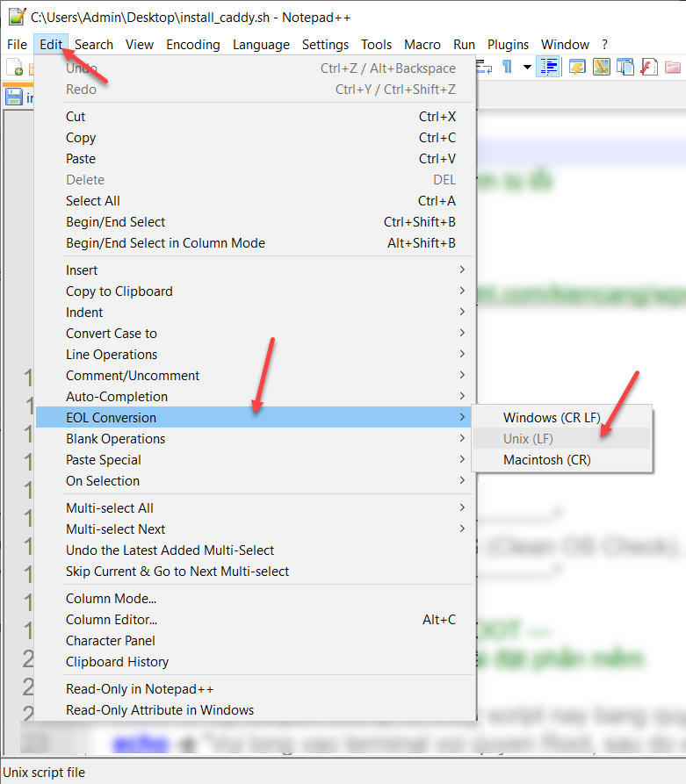Expand the Blank Operations submenu

[115, 439]
